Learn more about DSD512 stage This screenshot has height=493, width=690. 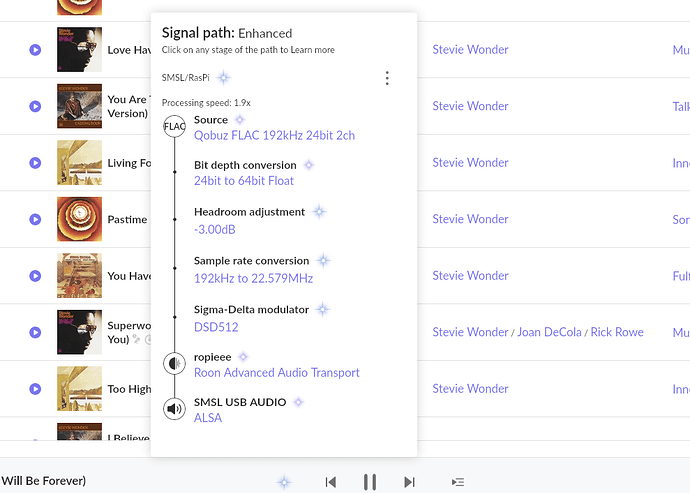(216, 327)
